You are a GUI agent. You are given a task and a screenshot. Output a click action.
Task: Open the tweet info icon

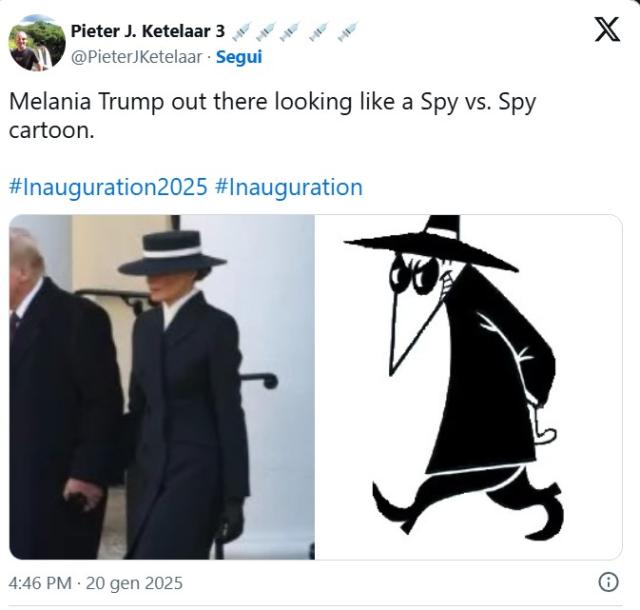(x=607, y=582)
